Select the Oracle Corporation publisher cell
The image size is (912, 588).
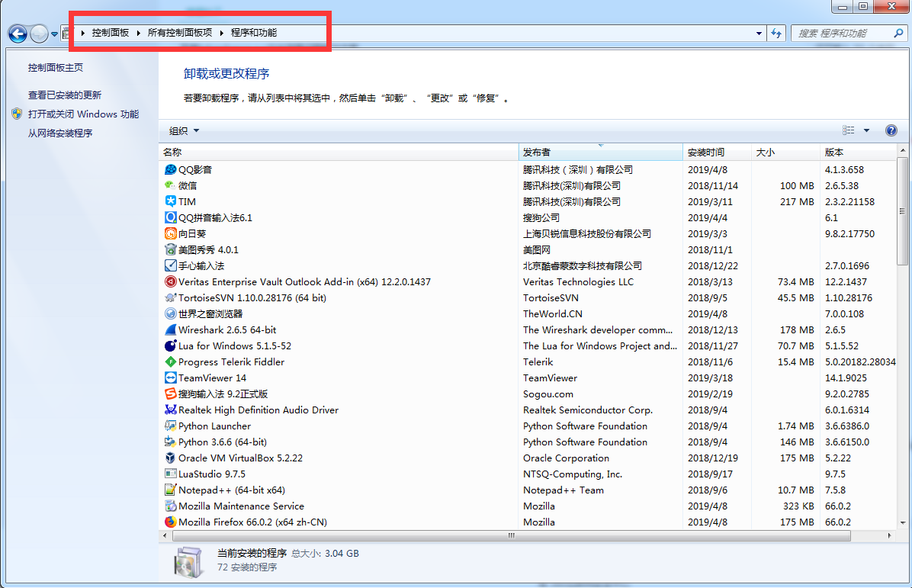coord(566,458)
